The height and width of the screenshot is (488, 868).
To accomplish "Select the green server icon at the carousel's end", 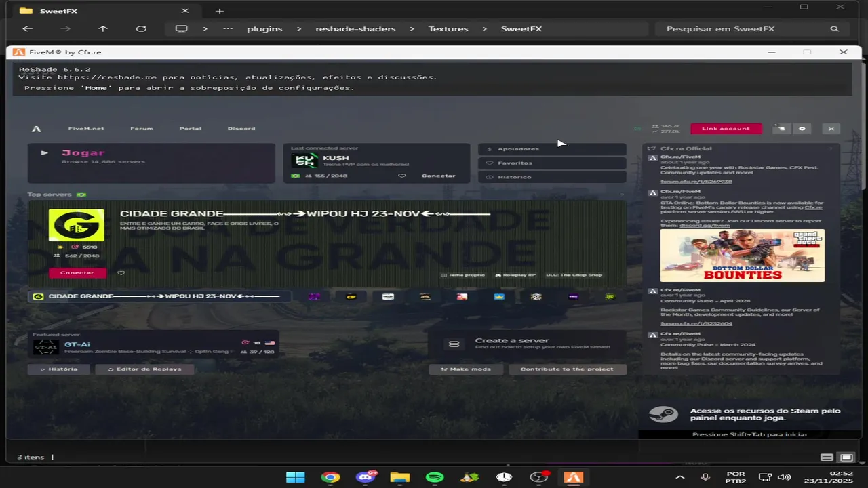I will point(610,296).
